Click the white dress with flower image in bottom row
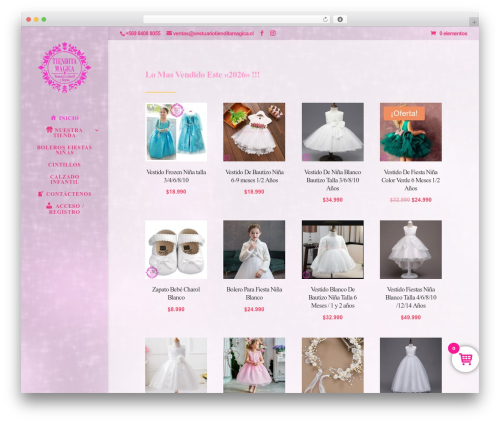 click(x=176, y=365)
